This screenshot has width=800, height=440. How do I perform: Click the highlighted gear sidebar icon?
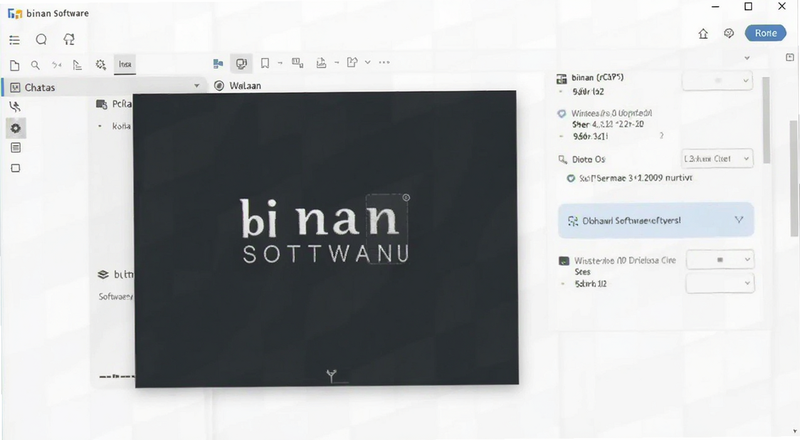[x=16, y=128]
